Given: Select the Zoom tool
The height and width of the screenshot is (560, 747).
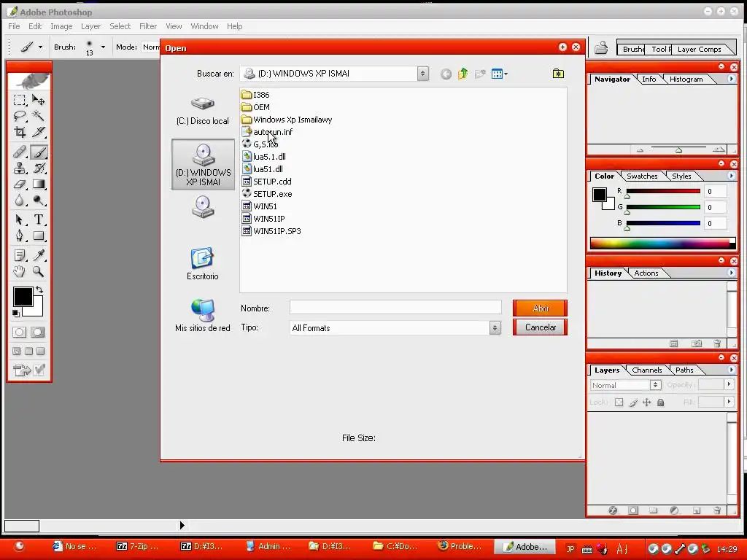Looking at the screenshot, I should [39, 272].
